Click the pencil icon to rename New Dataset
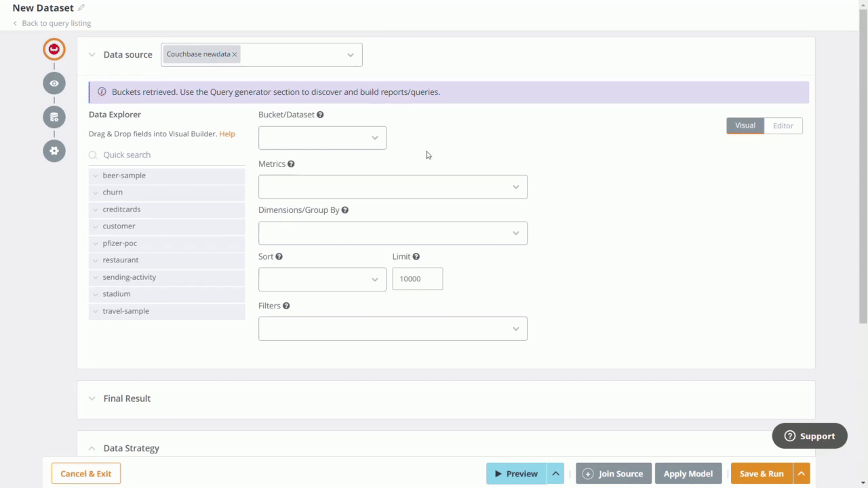868x488 pixels. pos(81,7)
